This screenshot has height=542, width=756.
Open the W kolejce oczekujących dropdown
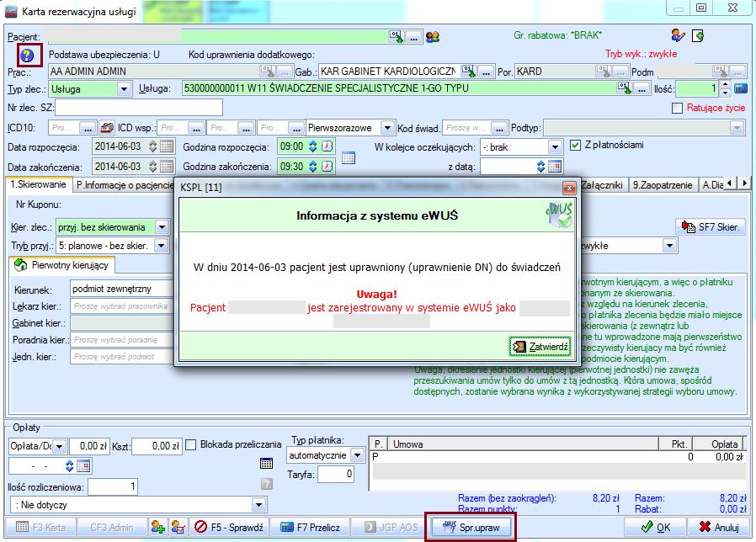point(555,147)
